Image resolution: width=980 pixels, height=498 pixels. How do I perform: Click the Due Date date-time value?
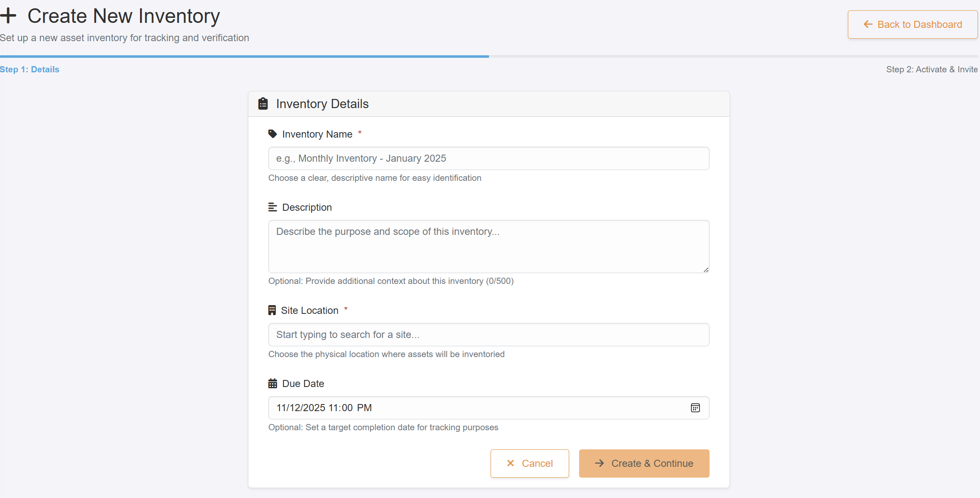click(324, 408)
